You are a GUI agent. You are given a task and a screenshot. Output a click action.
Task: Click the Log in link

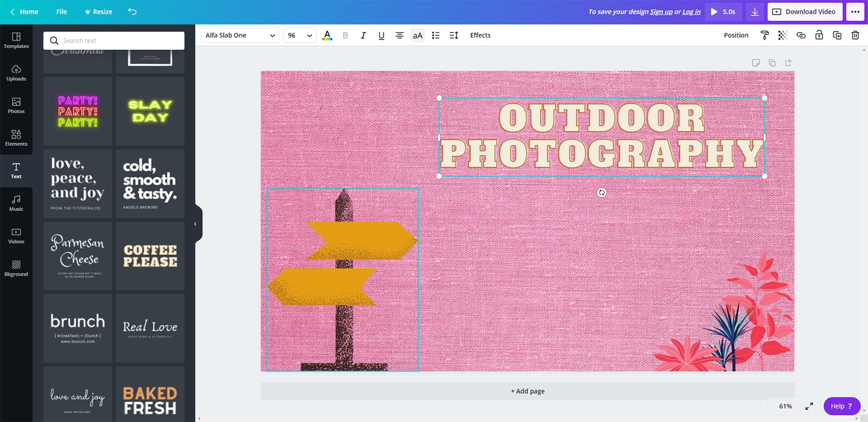tap(691, 12)
